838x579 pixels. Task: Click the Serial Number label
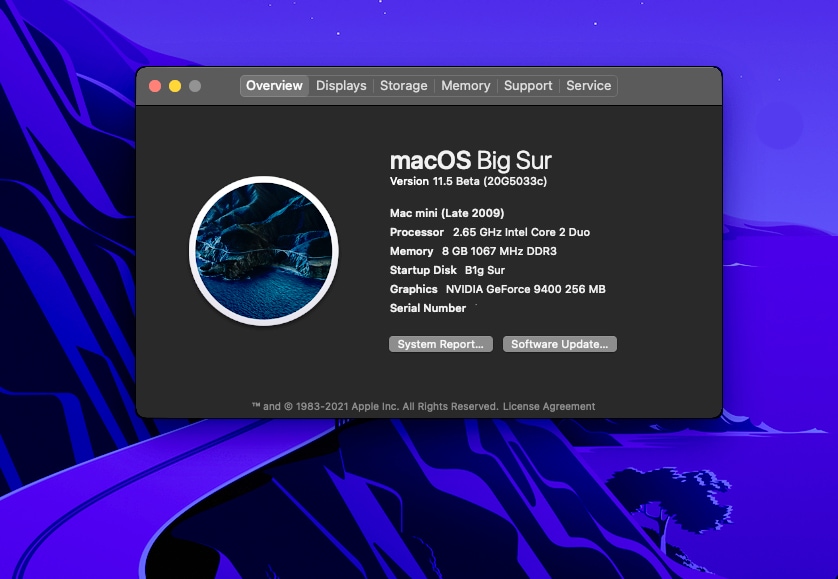(428, 308)
